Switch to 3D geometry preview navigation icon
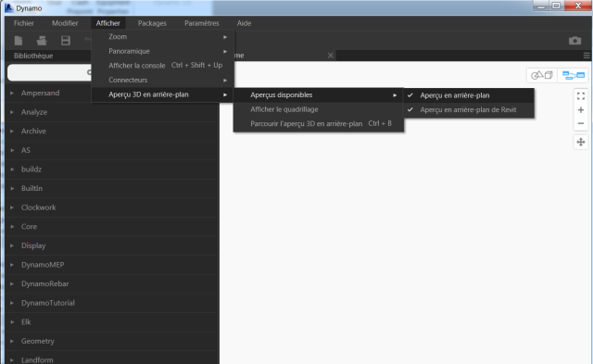This screenshot has height=364, width=593. (x=542, y=75)
